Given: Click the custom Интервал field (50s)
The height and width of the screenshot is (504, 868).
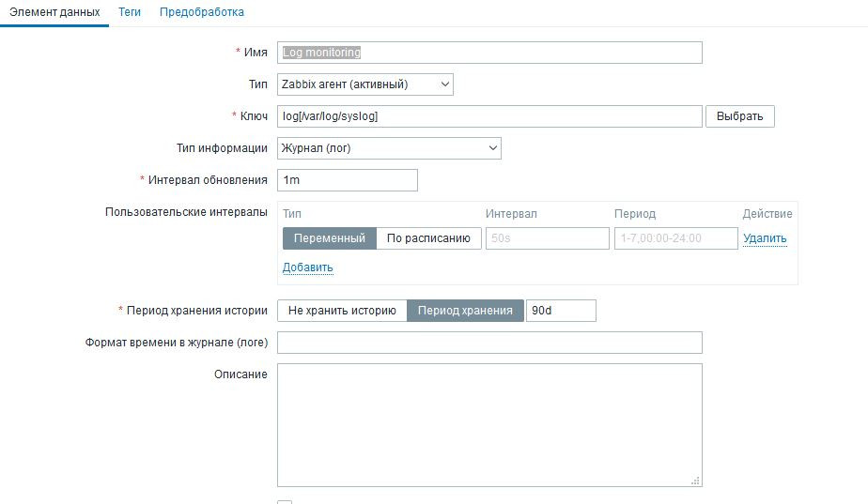Looking at the screenshot, I should pyautogui.click(x=547, y=238).
